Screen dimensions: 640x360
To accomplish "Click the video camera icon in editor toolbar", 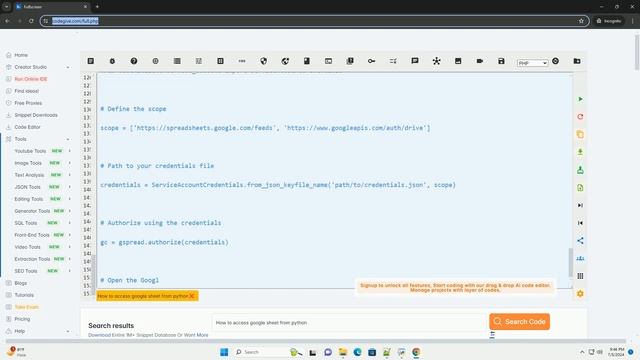I will (480, 61).
